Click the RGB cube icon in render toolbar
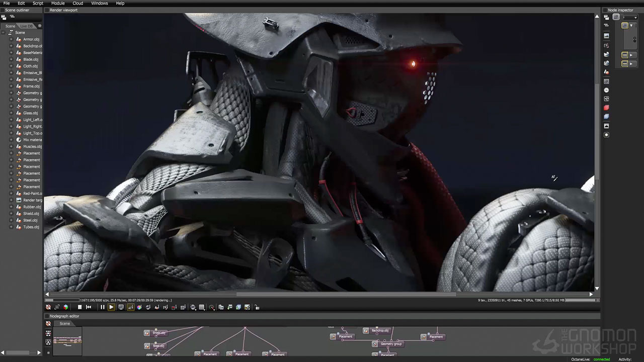This screenshot has width=644, height=362. (66, 307)
